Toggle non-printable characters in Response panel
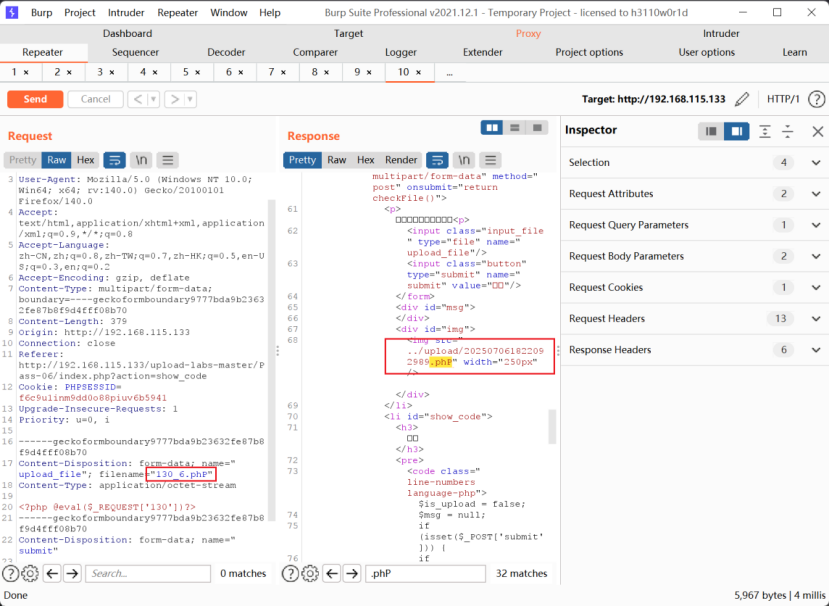Viewport: 830px width, 606px height. pos(464,160)
